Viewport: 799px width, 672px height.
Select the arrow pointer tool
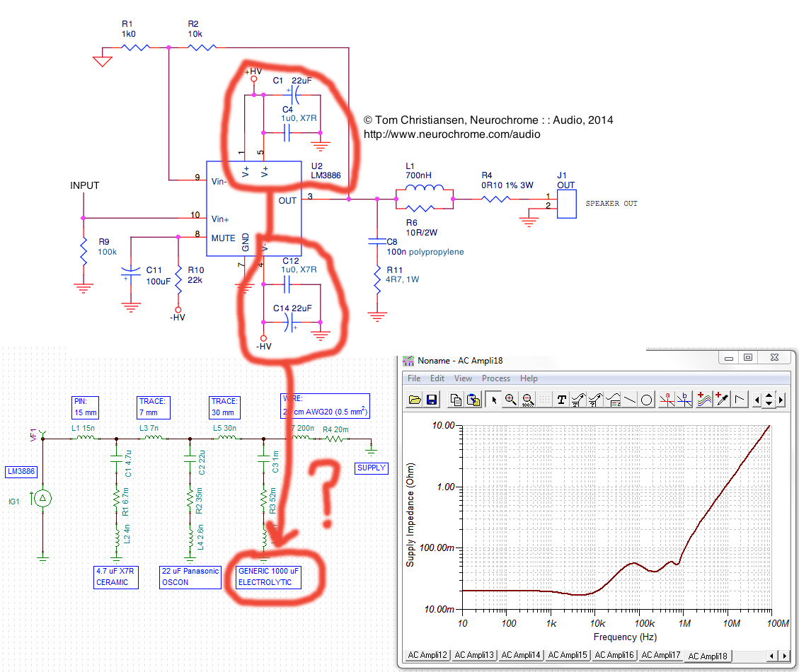(493, 400)
